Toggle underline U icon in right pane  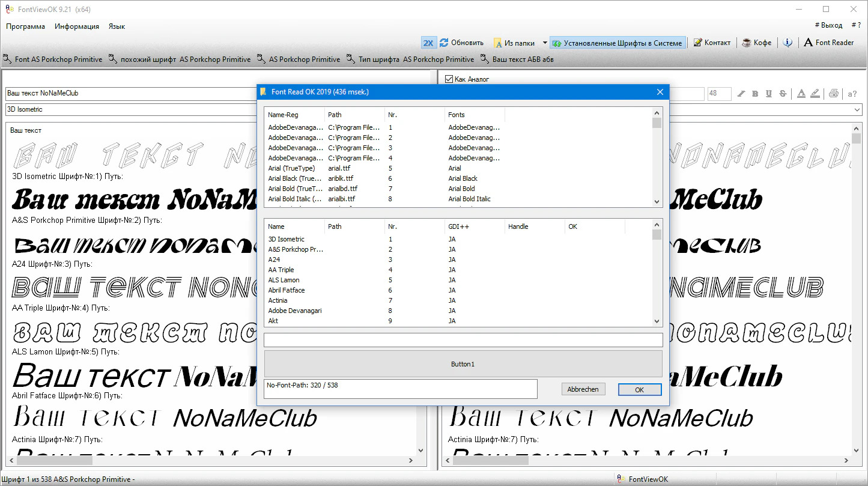(x=769, y=94)
